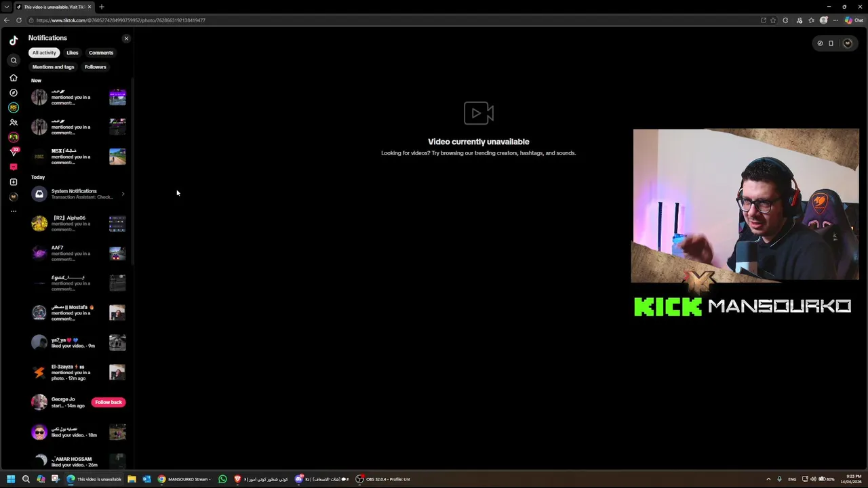Close the TikTok browser tab
Image resolution: width=868 pixels, height=488 pixels.
pyautogui.click(x=90, y=7)
